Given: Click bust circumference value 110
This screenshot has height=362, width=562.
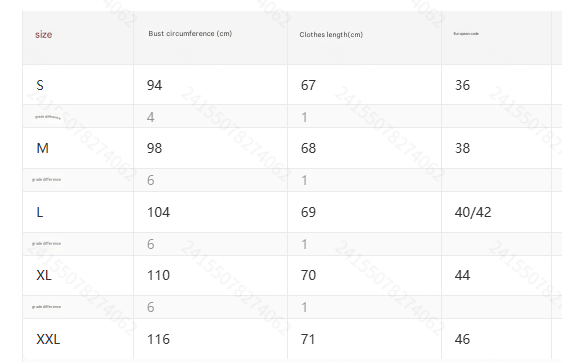Looking at the screenshot, I should (x=158, y=275).
